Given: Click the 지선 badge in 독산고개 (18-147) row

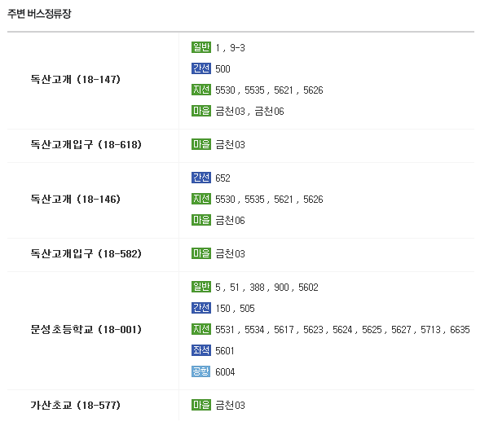Looking at the screenshot, I should [x=201, y=90].
